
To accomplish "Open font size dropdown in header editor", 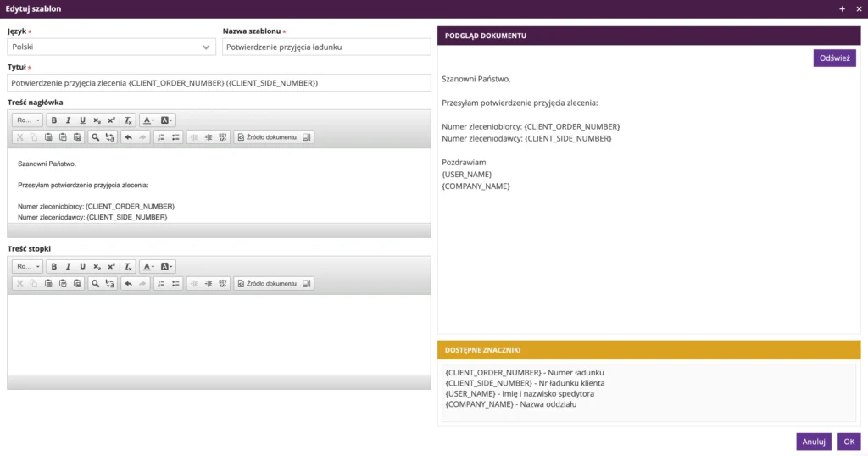I will point(27,120).
